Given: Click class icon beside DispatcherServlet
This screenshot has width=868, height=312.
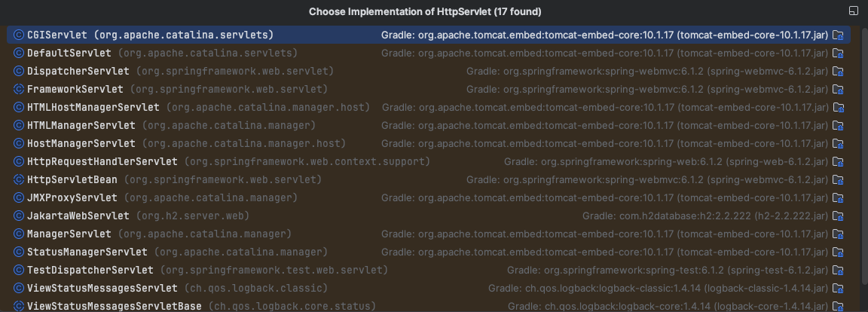Looking at the screenshot, I should click(18, 72).
